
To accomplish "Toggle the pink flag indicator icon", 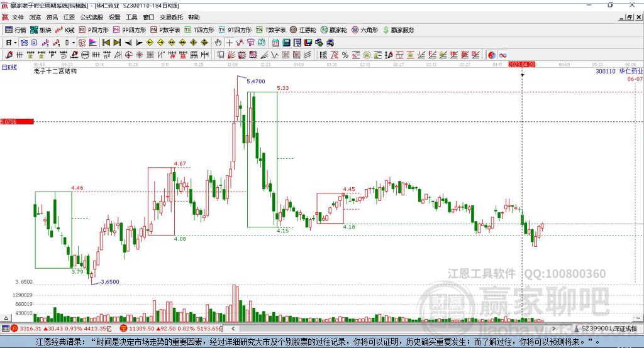I will [93, 43].
